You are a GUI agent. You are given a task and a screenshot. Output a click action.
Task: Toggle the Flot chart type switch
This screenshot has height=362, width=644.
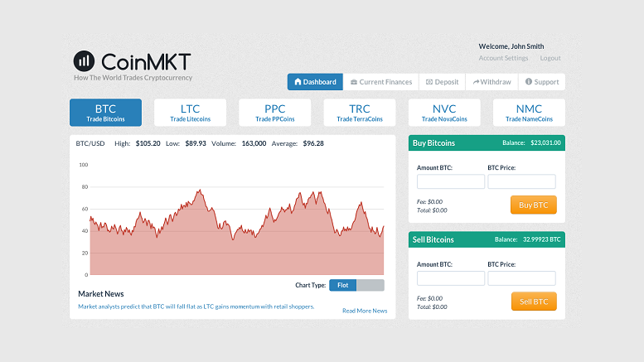(342, 285)
